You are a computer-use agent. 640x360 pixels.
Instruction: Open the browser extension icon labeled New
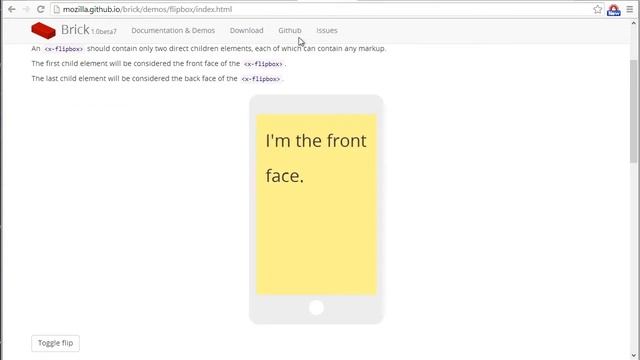coord(614,10)
